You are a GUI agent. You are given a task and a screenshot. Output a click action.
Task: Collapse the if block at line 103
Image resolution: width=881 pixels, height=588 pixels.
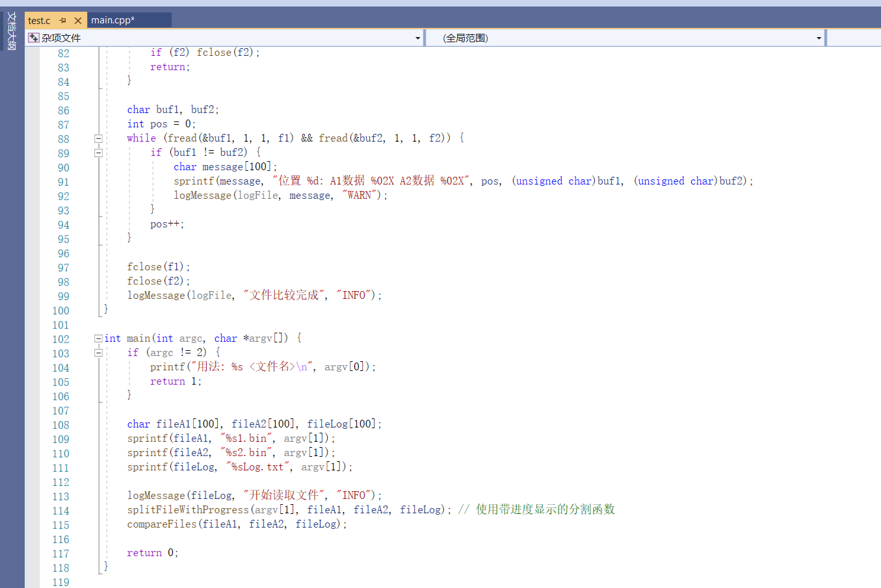coord(98,353)
